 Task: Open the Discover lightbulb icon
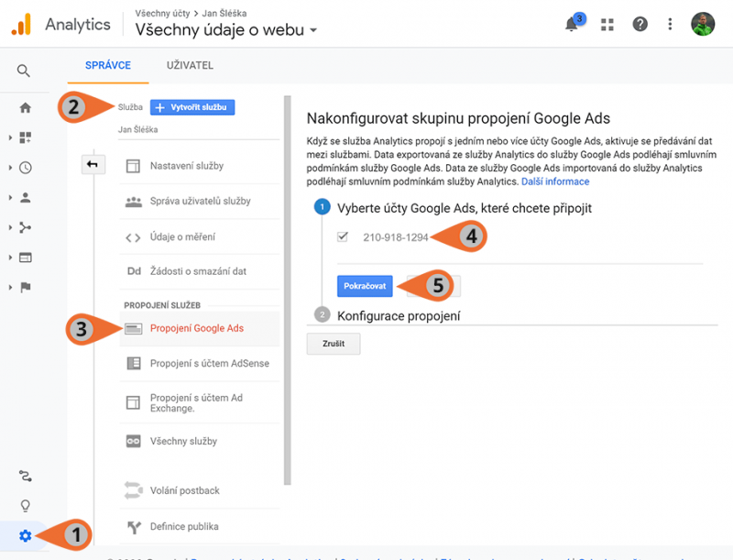[26, 506]
